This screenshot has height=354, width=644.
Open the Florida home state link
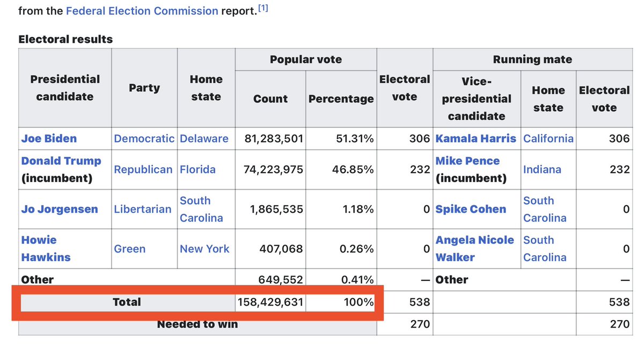[197, 170]
